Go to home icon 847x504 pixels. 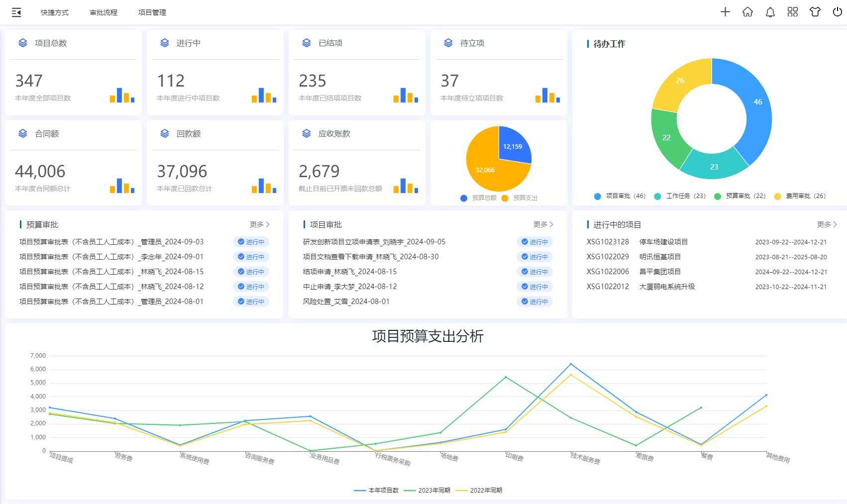747,12
